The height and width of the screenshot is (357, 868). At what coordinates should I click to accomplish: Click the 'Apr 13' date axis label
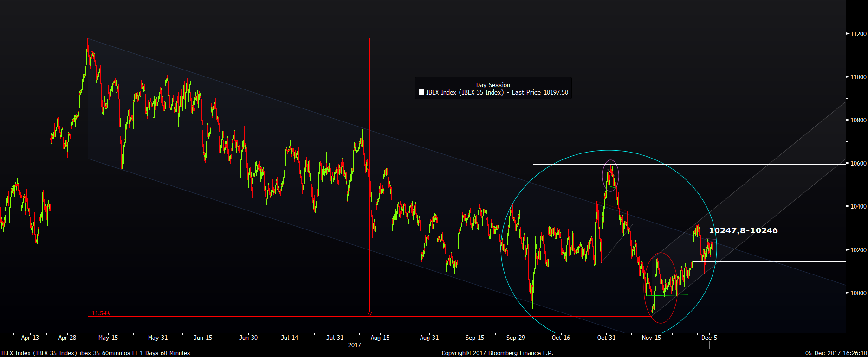pyautogui.click(x=30, y=338)
